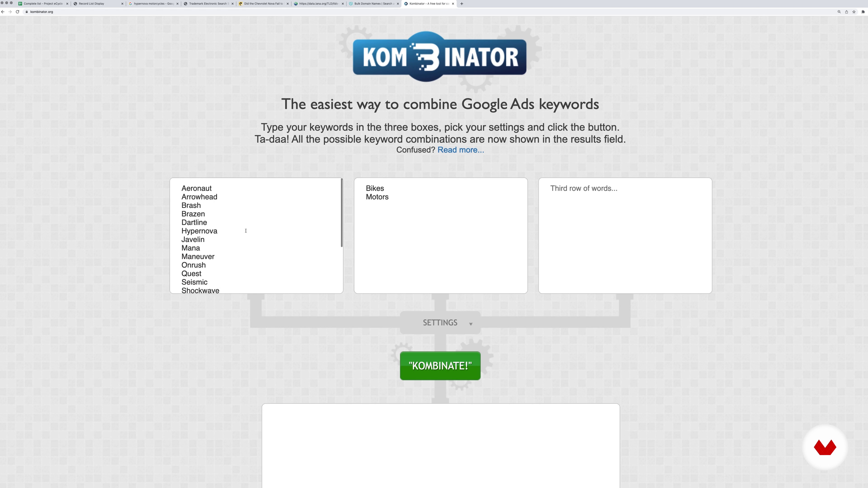Click the word Quest in first box
This screenshot has width=868, height=488.
191,273
